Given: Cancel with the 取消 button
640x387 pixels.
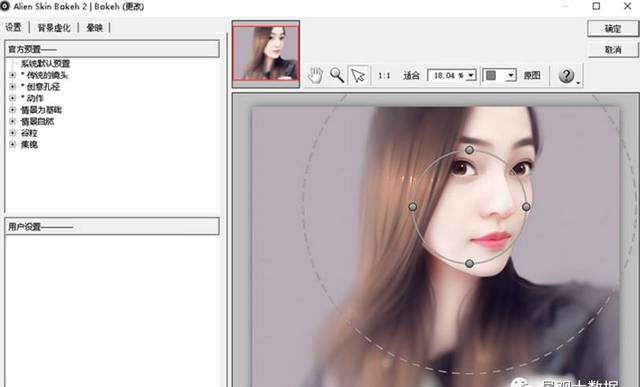Looking at the screenshot, I should tap(613, 50).
